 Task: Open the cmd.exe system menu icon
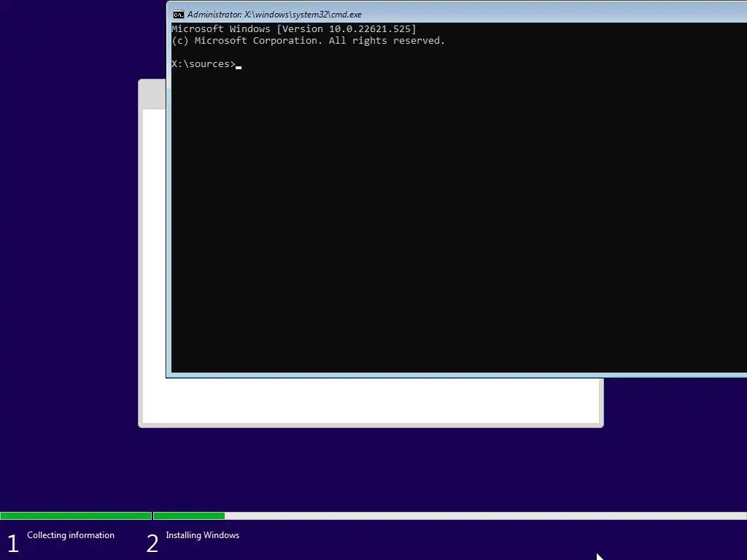(x=178, y=15)
